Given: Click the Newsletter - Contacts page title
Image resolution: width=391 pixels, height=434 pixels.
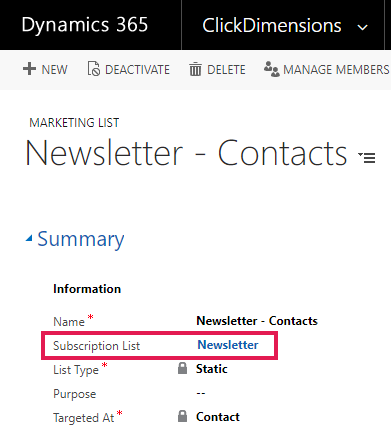Looking at the screenshot, I should [x=187, y=153].
